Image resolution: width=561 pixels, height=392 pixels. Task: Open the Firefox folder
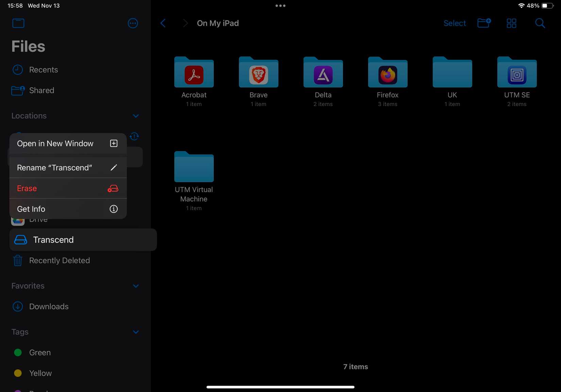[x=387, y=82]
